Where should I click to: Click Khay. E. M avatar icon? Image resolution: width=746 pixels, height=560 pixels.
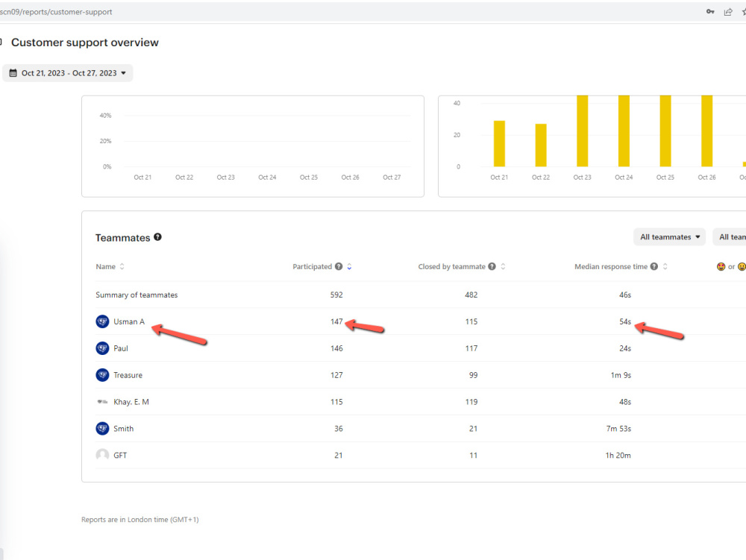click(x=102, y=402)
